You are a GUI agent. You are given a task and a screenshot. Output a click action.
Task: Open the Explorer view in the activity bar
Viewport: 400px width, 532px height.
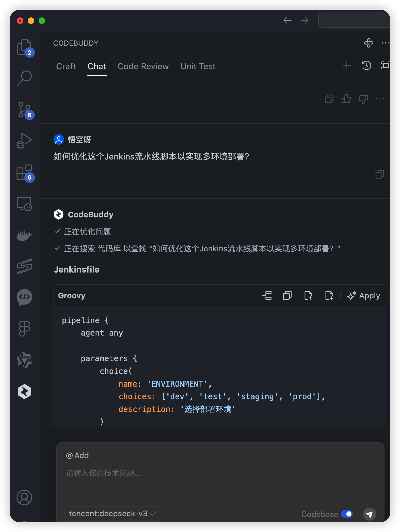click(24, 47)
